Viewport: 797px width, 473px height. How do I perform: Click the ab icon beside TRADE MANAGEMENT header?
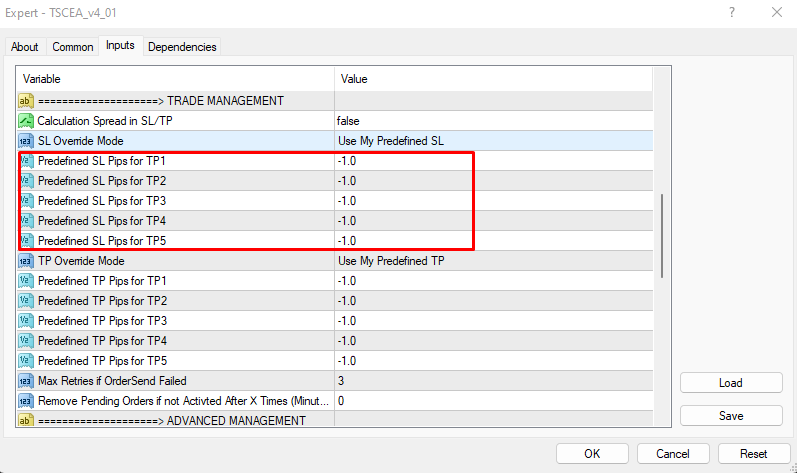coord(26,101)
